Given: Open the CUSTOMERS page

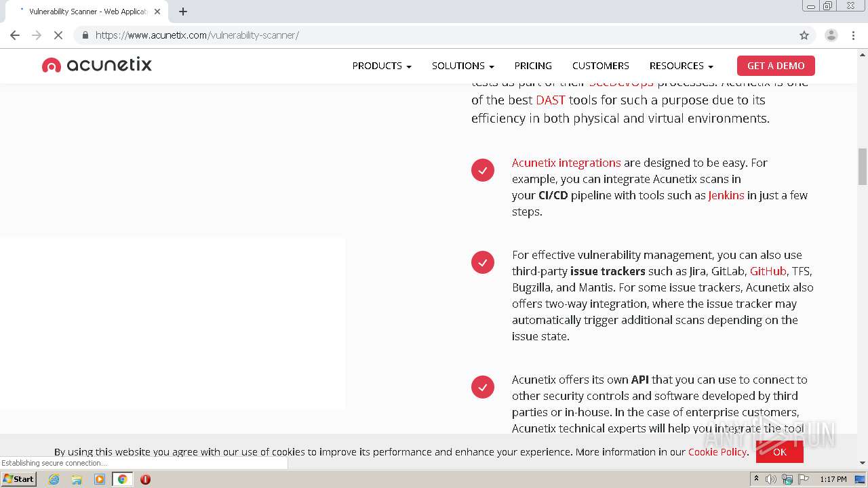Looking at the screenshot, I should coord(601,66).
